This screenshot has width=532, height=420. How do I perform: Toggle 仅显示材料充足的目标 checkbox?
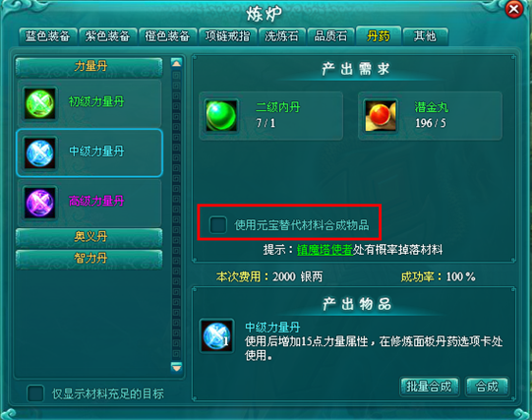35,393
